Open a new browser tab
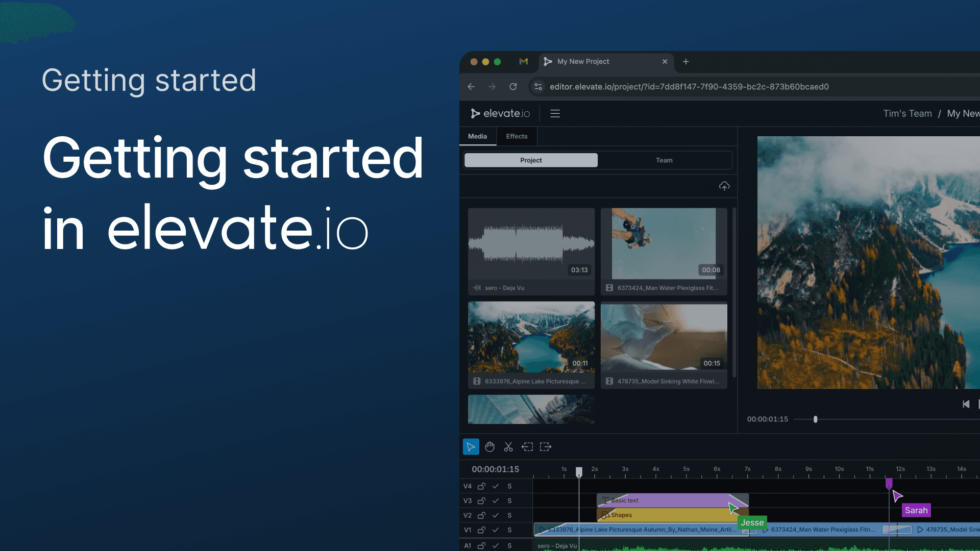This screenshot has width=980, height=551. (x=686, y=62)
